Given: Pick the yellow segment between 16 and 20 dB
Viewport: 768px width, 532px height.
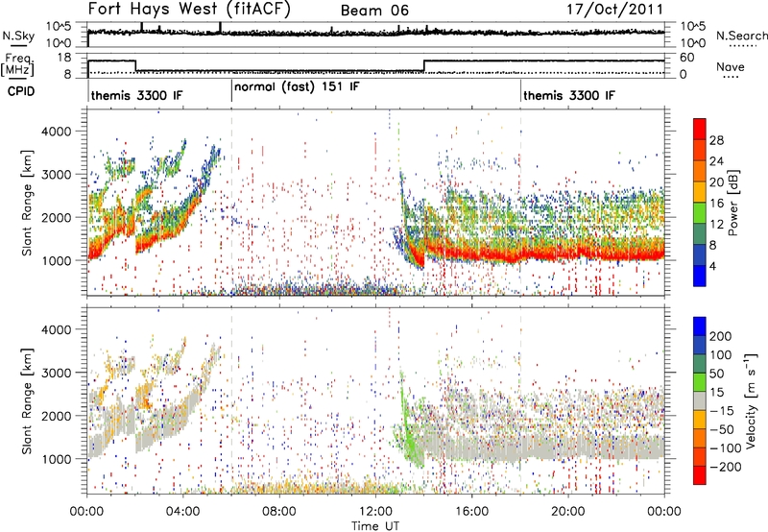Looking at the screenshot, I should click(700, 191).
